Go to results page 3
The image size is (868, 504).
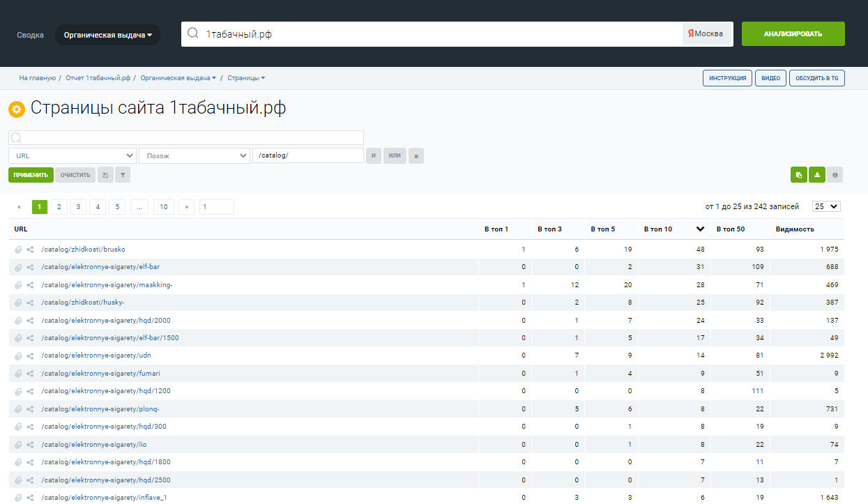pyautogui.click(x=78, y=207)
